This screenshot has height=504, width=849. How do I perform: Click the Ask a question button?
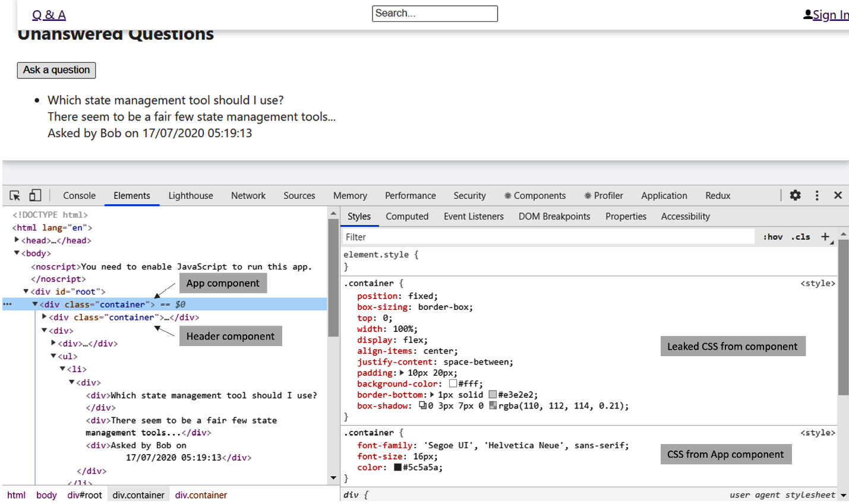[56, 70]
